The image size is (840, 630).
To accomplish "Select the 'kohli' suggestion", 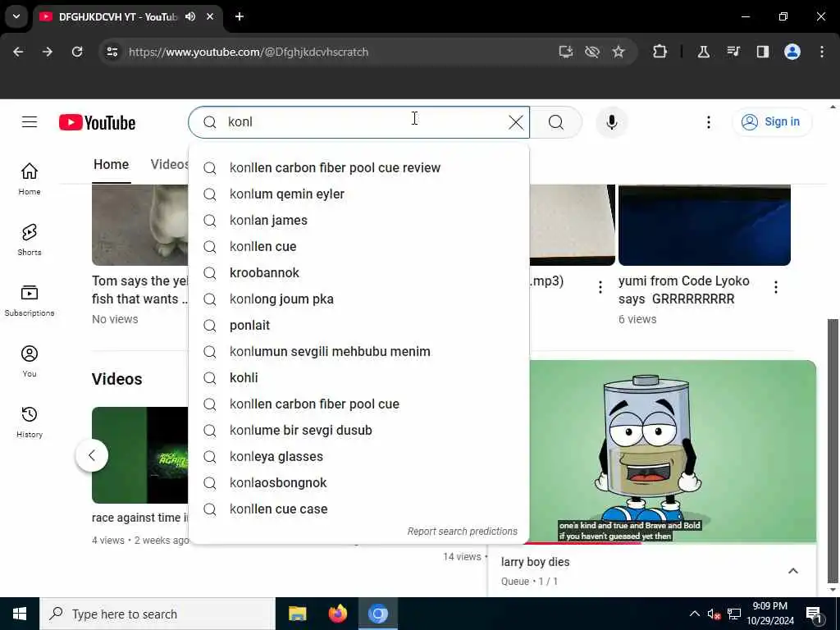I will coord(359,377).
